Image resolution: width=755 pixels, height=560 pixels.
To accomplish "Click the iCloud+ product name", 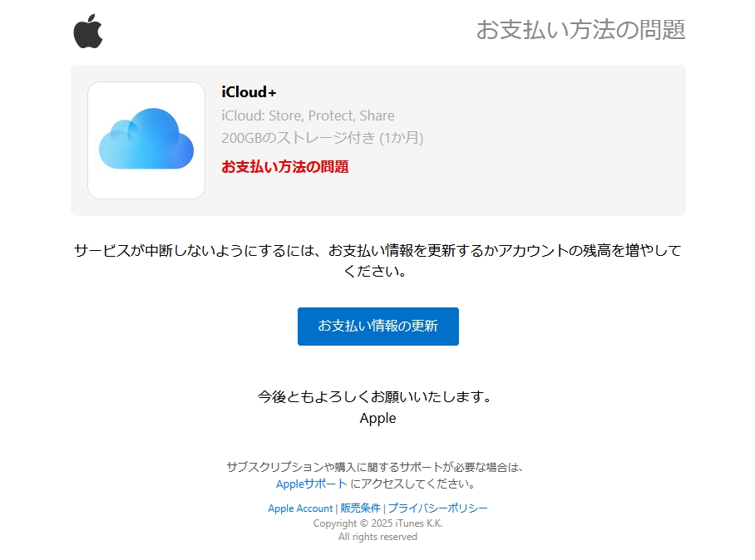I will tap(249, 92).
